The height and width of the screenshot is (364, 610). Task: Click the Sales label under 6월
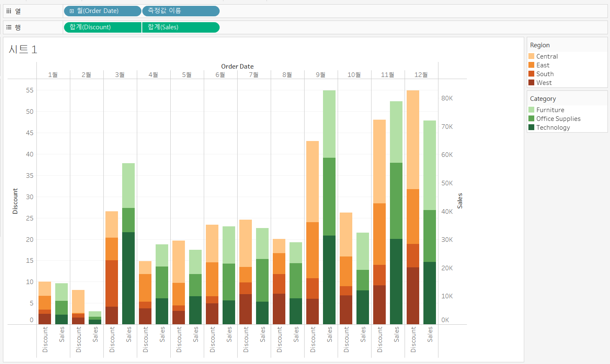(229, 335)
